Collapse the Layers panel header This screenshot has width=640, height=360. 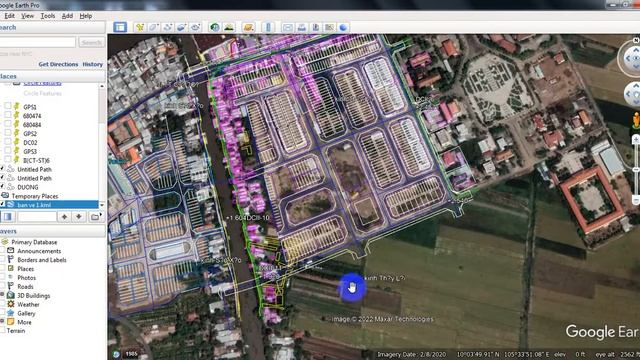coord(53,231)
